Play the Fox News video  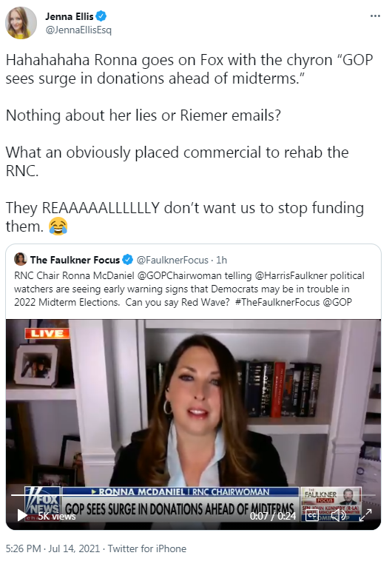point(21,515)
